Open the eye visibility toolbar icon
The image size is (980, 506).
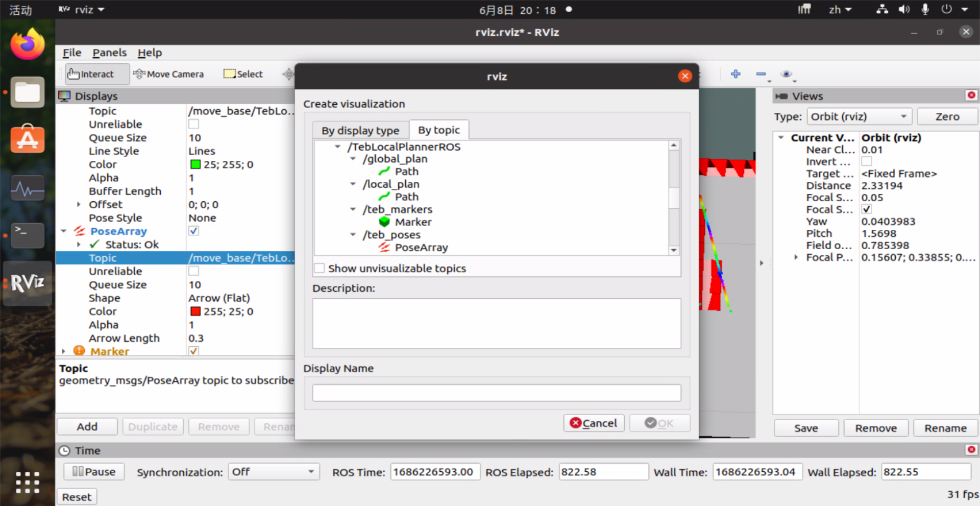[787, 74]
